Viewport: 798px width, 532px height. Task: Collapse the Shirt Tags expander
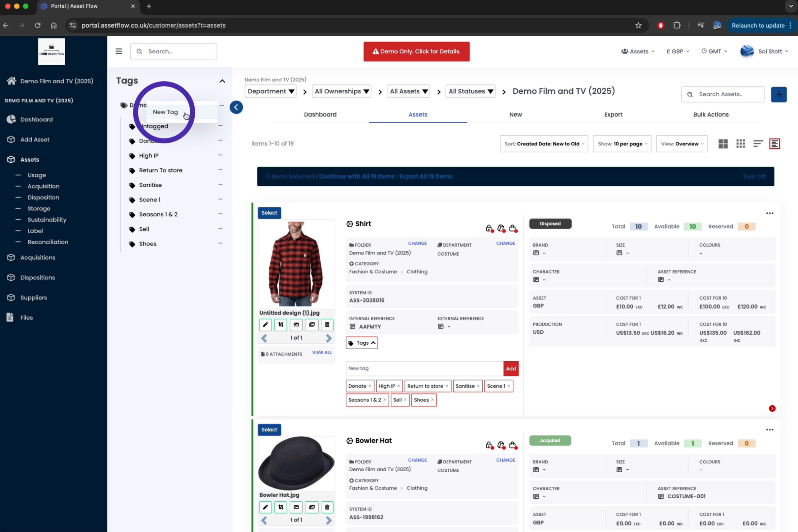coord(362,343)
